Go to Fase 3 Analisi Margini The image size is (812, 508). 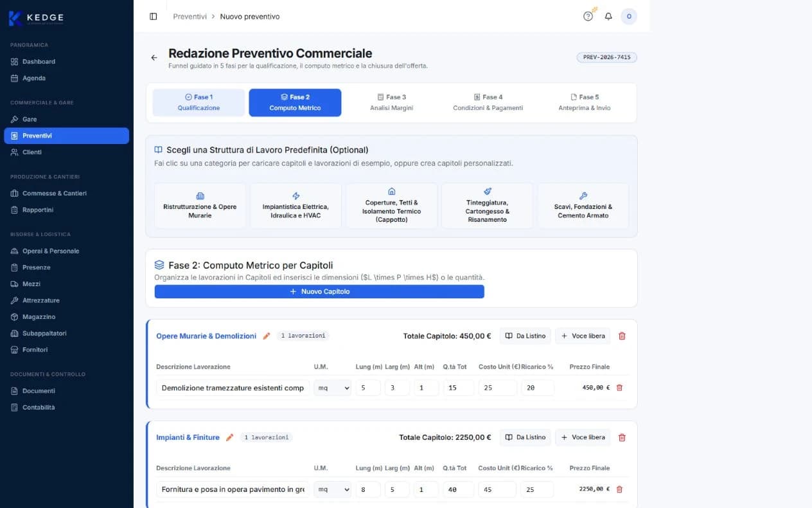pos(391,103)
